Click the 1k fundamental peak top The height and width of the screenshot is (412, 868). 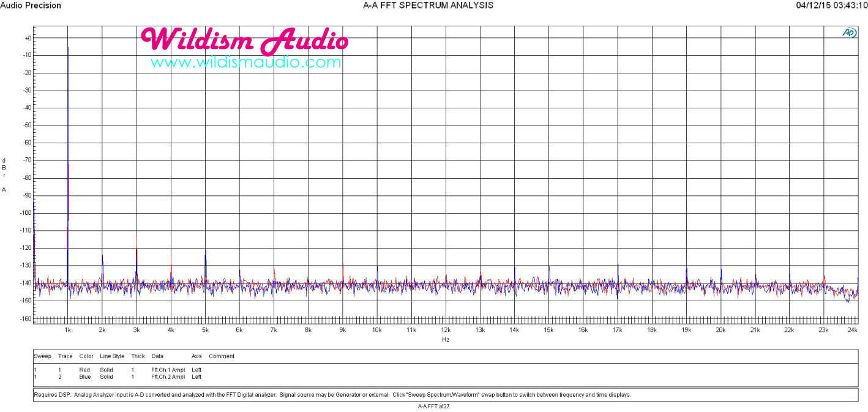[x=68, y=48]
